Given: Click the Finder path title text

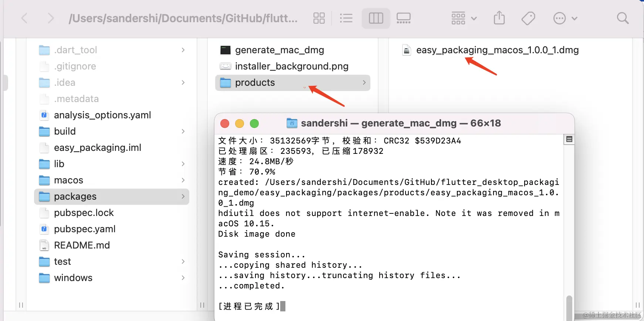Looking at the screenshot, I should (x=183, y=18).
